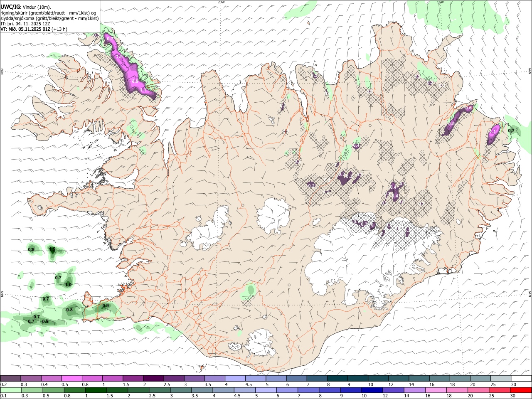
Task: Click the bottom-row swatch above '4'
Action: point(223,390)
